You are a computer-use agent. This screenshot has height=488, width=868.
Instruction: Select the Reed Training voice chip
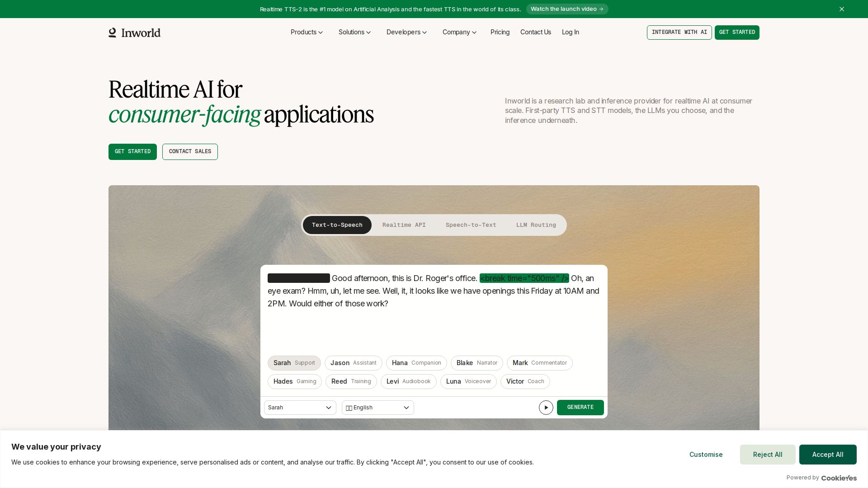(x=351, y=382)
